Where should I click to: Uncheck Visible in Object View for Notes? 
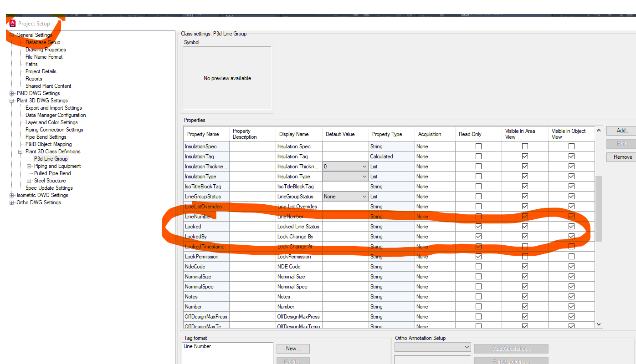[571, 296]
